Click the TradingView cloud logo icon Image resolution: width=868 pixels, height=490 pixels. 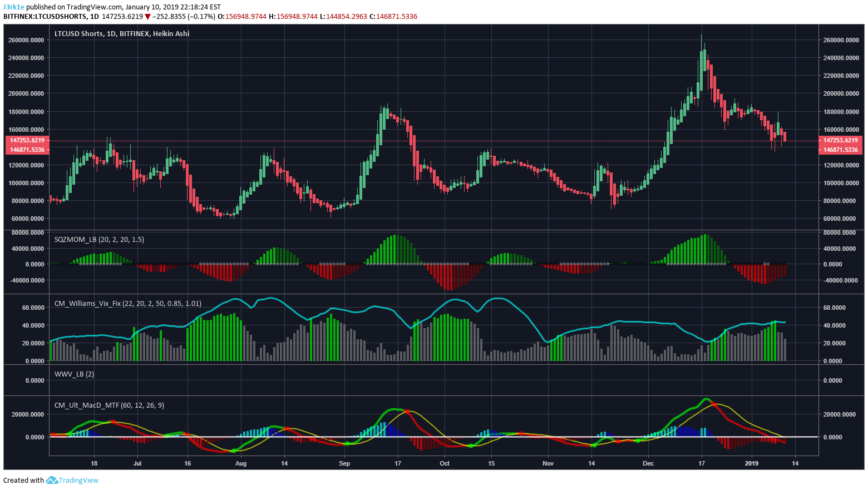point(52,480)
